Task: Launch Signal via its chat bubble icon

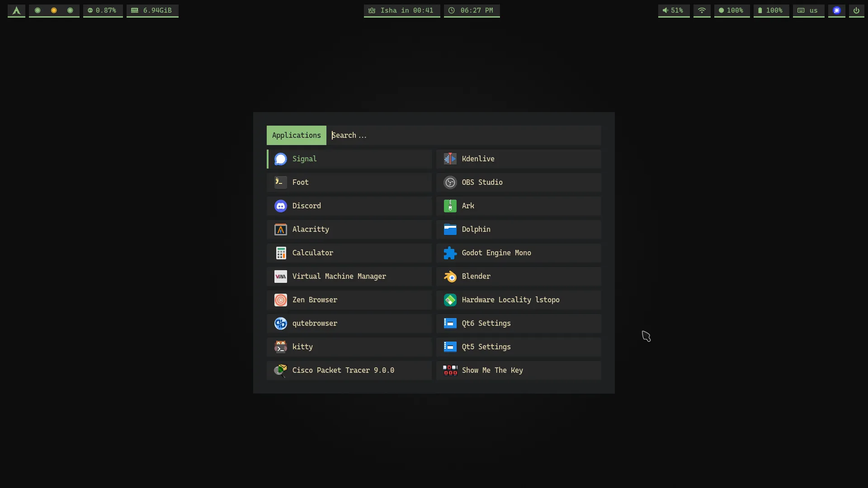Action: click(281, 159)
